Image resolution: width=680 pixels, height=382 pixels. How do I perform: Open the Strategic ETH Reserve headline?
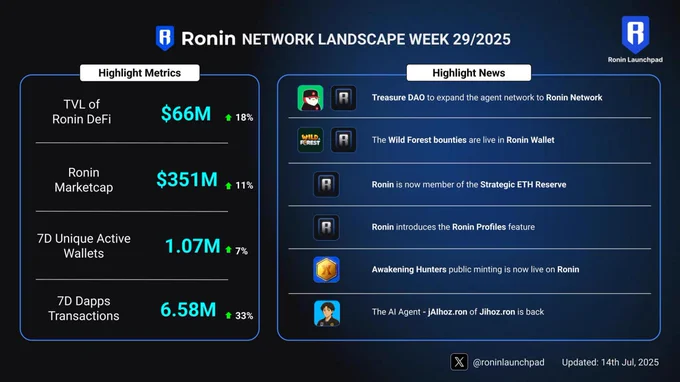(x=469, y=185)
